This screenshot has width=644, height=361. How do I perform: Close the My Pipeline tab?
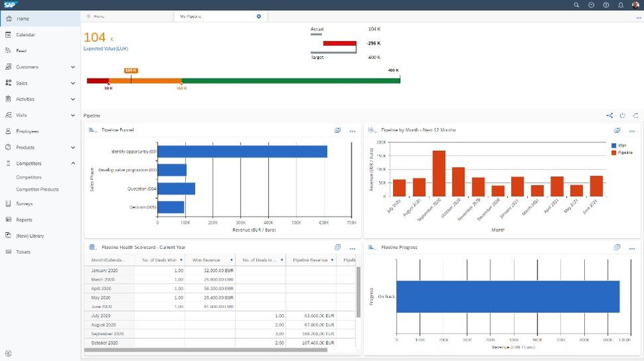tap(259, 16)
